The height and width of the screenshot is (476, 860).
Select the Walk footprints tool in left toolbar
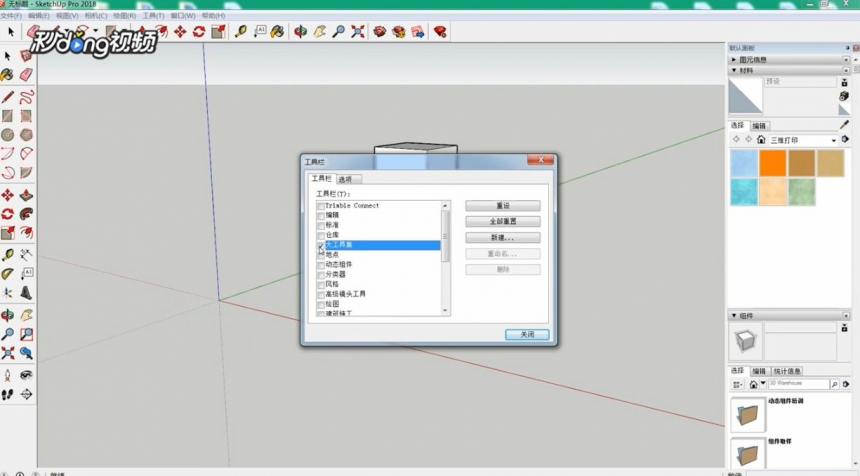tap(8, 394)
